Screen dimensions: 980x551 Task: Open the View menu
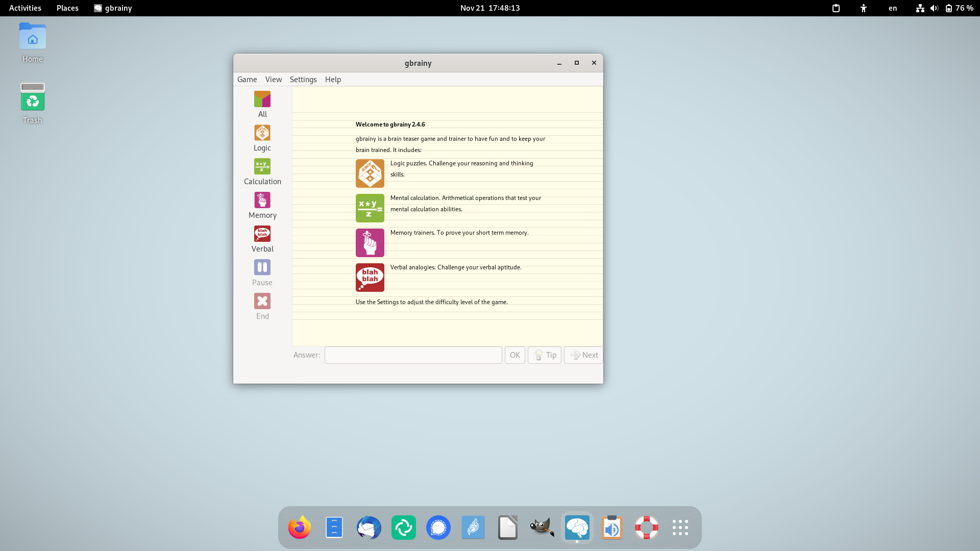tap(274, 80)
